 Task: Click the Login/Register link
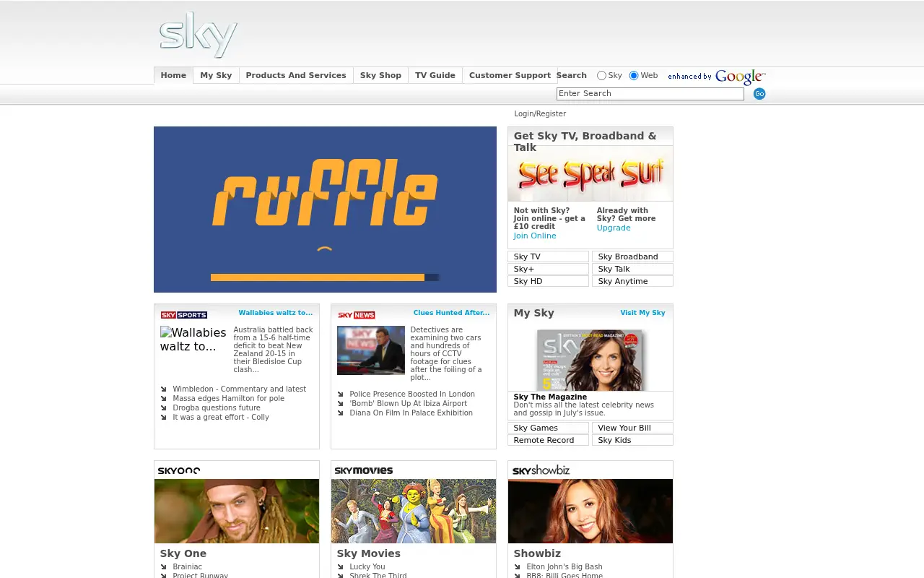point(540,114)
